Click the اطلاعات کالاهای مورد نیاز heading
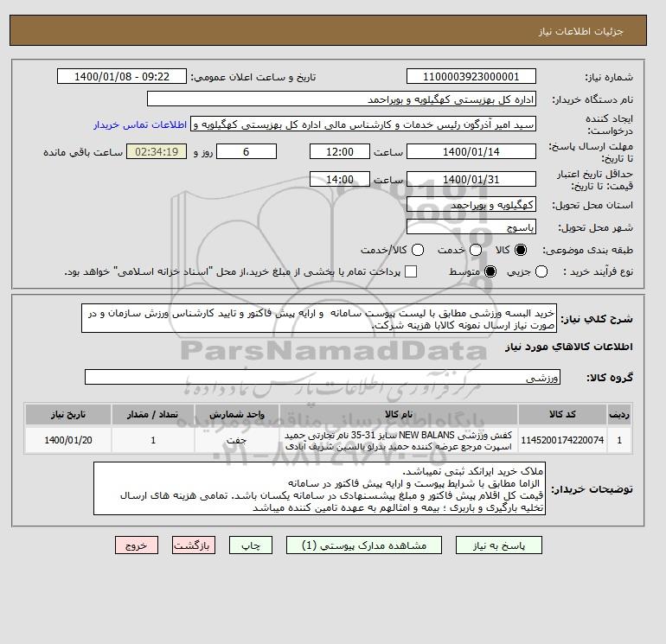 [x=569, y=347]
